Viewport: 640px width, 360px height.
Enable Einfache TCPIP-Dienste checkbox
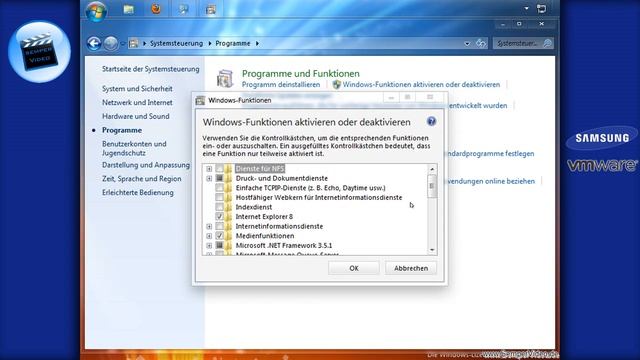tap(219, 188)
